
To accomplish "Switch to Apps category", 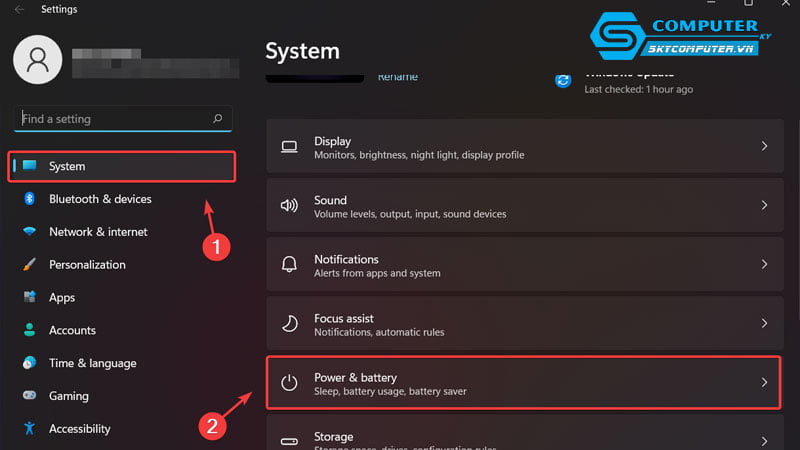I will [62, 297].
